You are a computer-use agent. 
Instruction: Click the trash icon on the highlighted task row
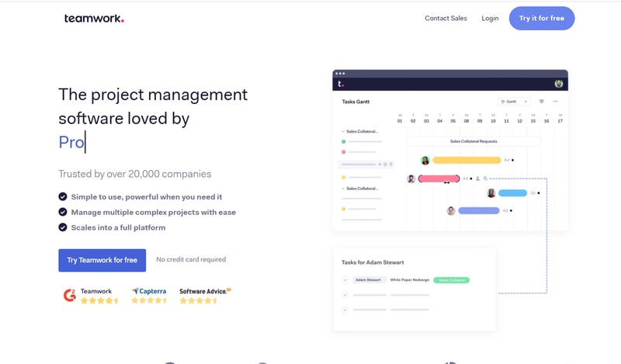[x=390, y=164]
